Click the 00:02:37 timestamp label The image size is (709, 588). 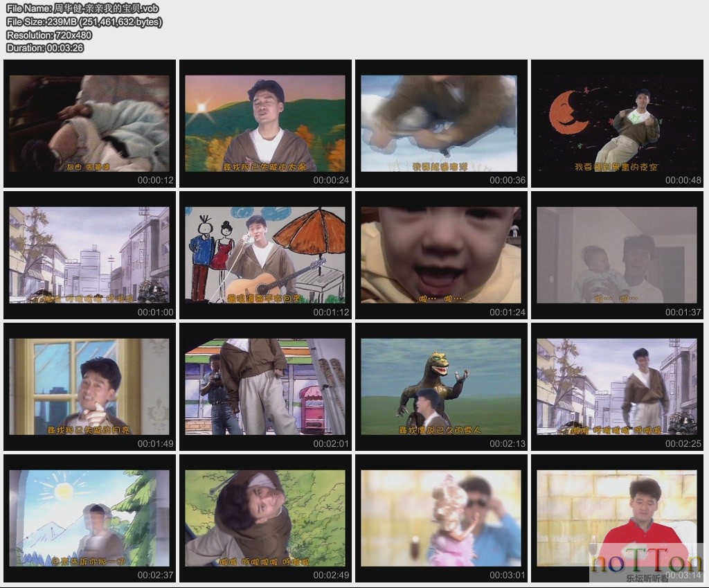pos(156,576)
